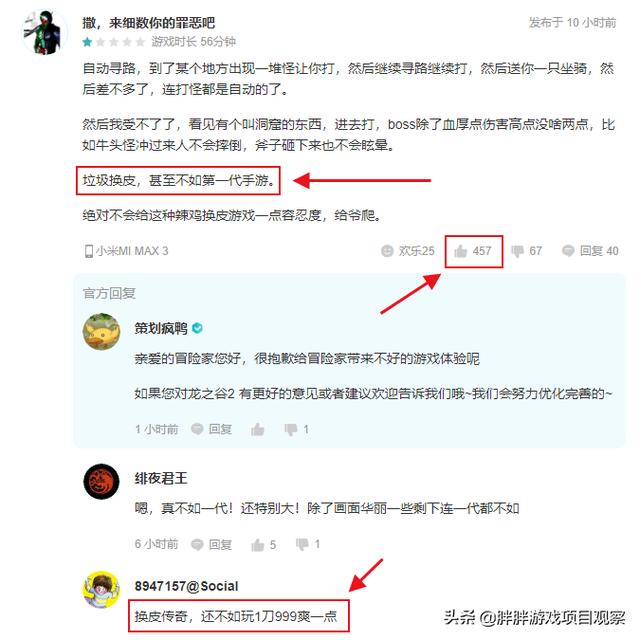Click the verified badge next to 策划疯鸭
This screenshot has width=640, height=640.
(x=197, y=328)
